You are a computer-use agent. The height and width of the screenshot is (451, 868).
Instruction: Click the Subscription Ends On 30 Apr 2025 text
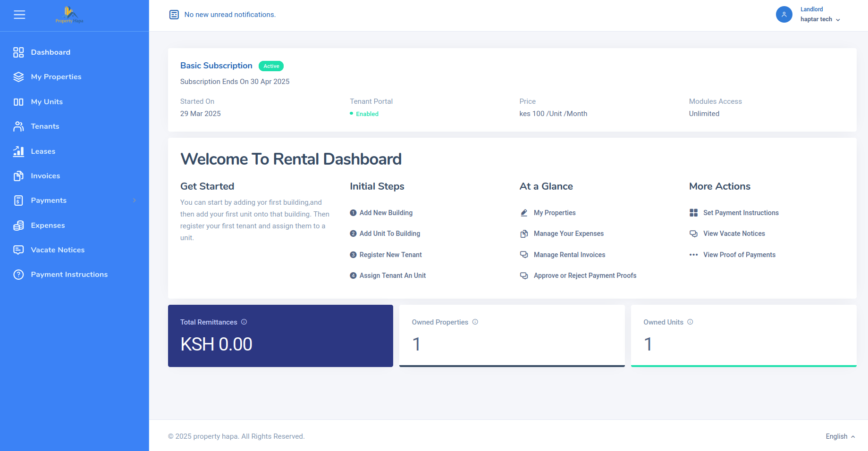point(235,82)
